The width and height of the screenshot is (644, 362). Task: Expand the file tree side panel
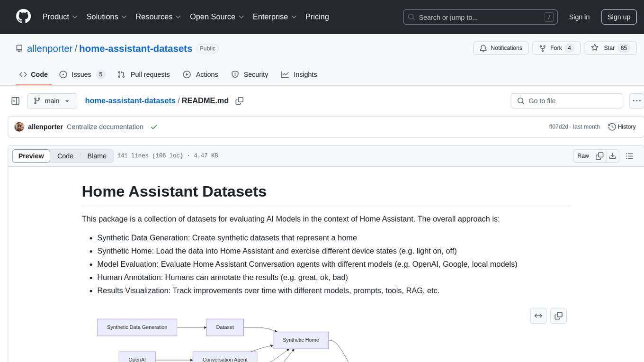tap(16, 101)
